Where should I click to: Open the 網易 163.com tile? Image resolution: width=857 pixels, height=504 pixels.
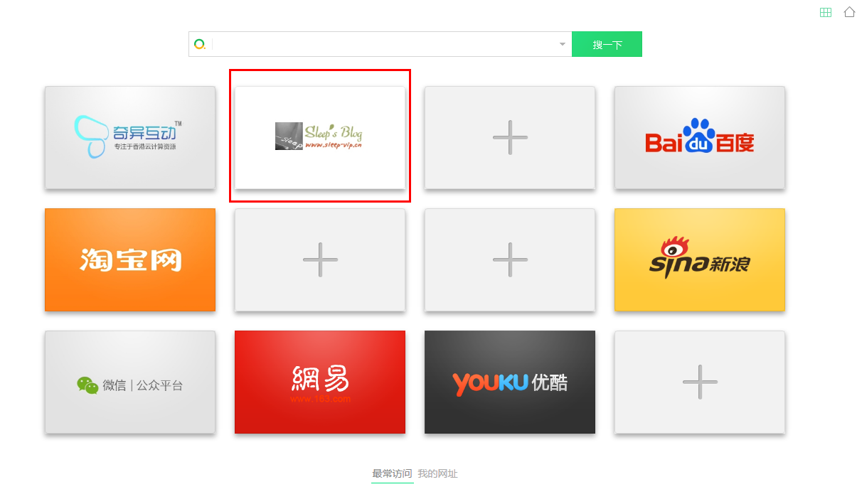pyautogui.click(x=320, y=382)
